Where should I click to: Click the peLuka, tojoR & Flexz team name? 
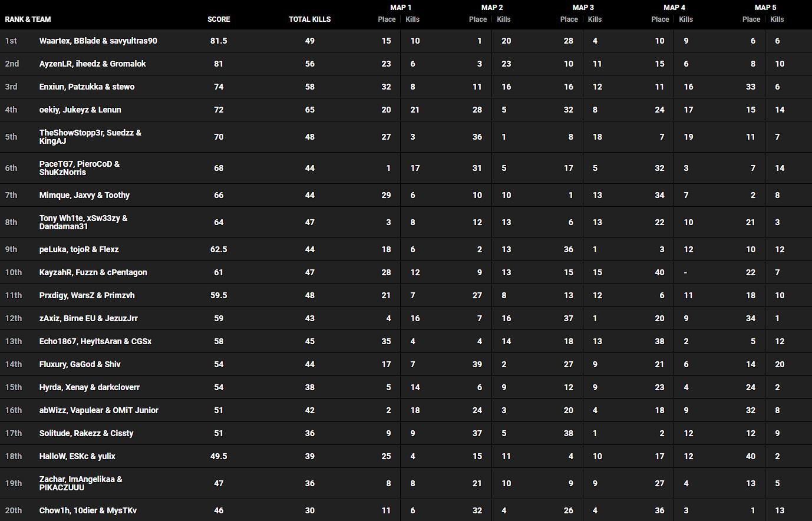(79, 249)
